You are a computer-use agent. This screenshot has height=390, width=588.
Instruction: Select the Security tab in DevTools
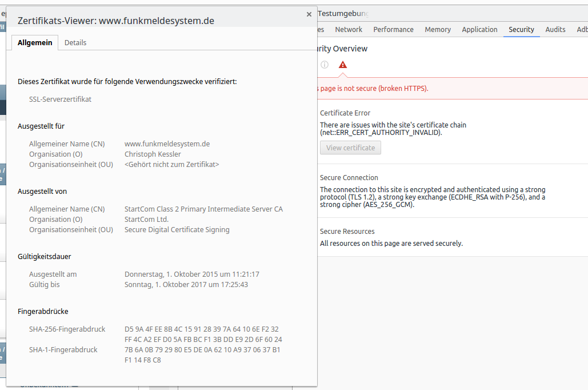(521, 29)
